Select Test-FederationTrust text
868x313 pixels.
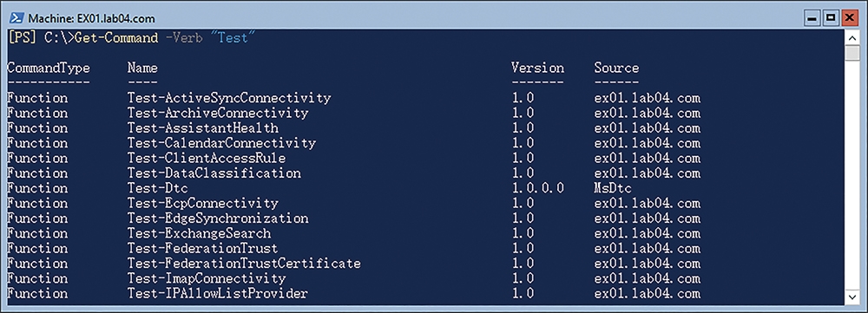(202, 248)
